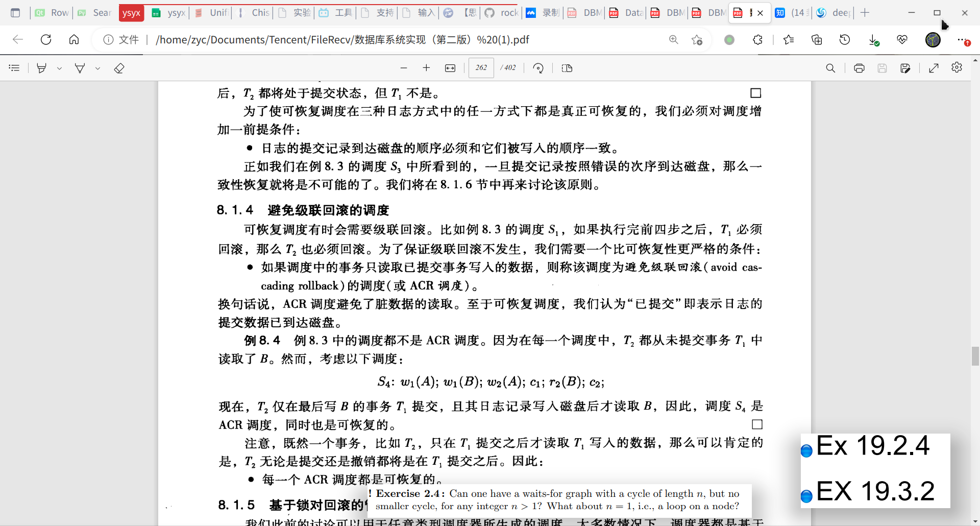The image size is (980, 526).
Task: Switch to the dee tab
Action: (833, 13)
